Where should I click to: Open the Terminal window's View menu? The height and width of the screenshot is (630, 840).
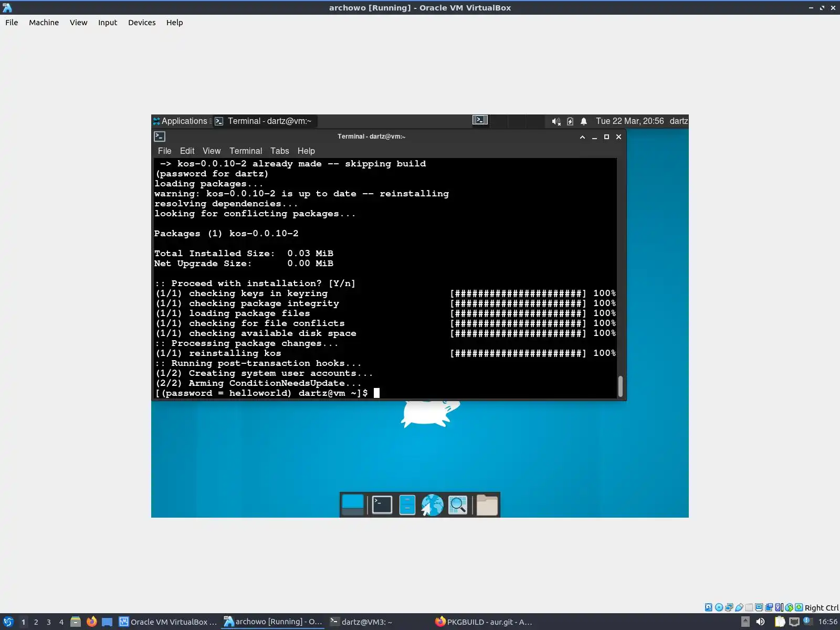pos(212,151)
